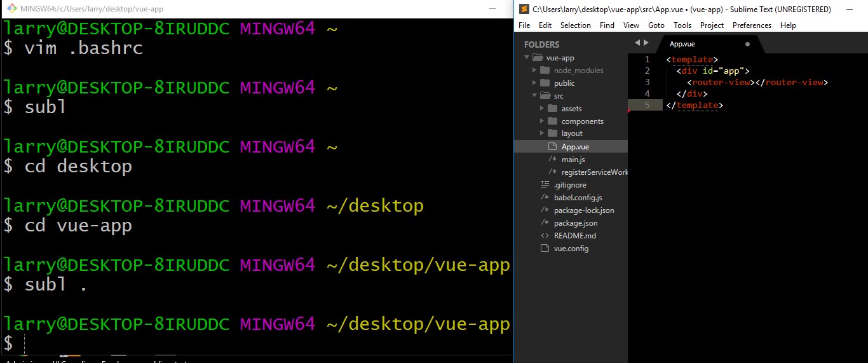Click the 'cd desktop' command in terminal
Viewport: 868px width, 363px height.
point(78,167)
